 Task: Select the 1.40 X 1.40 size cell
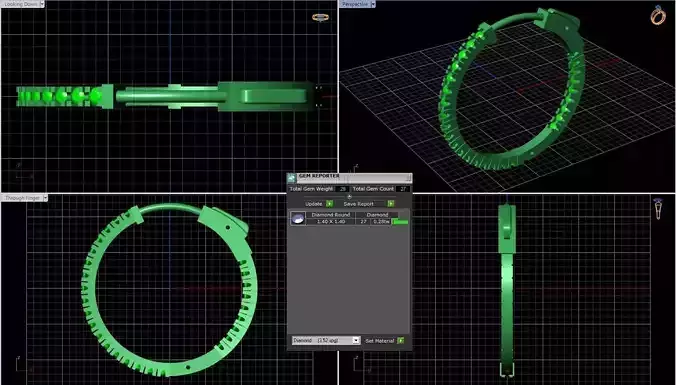(331, 222)
